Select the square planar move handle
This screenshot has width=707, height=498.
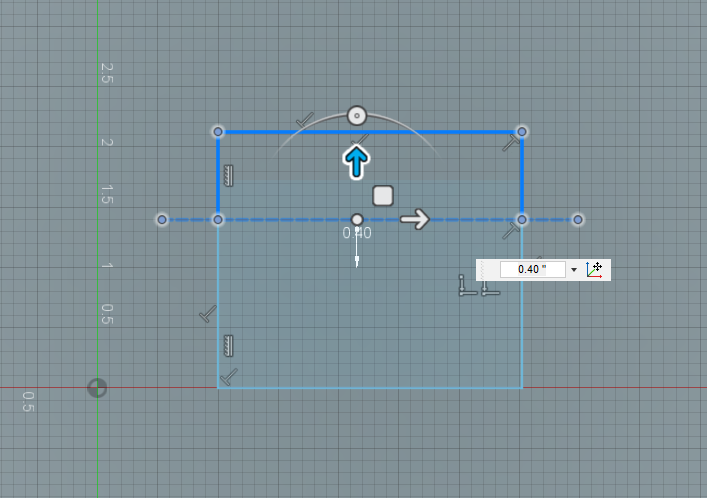(382, 195)
